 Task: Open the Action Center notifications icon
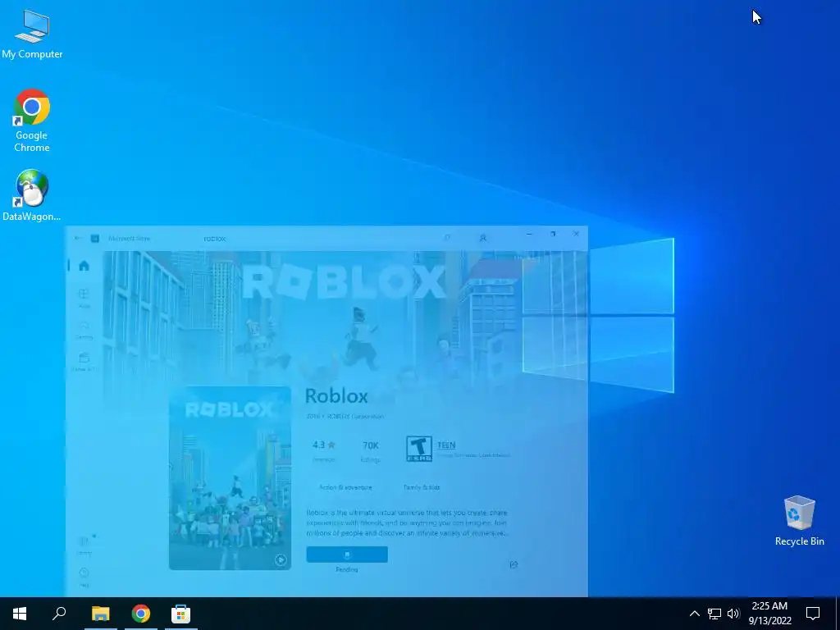click(x=813, y=614)
